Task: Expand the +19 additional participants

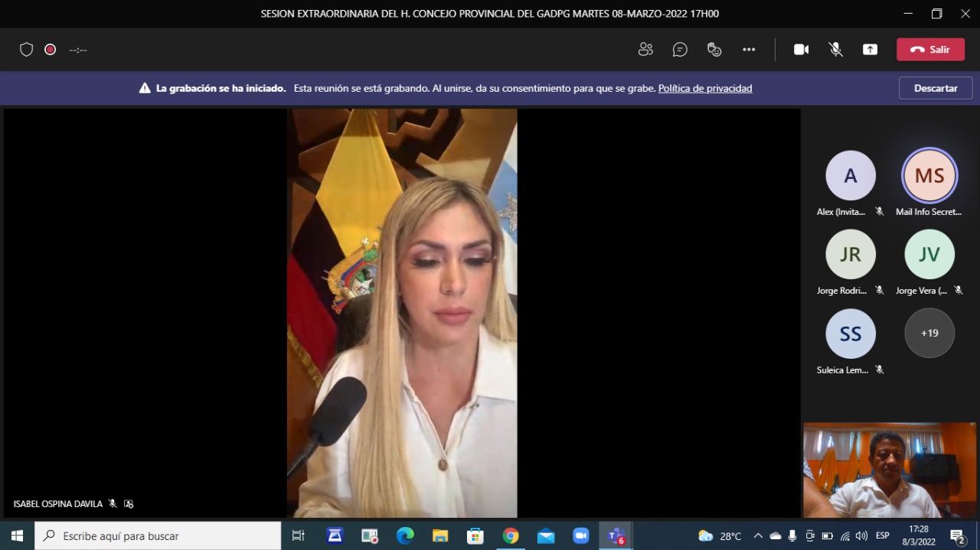Action: tap(929, 334)
